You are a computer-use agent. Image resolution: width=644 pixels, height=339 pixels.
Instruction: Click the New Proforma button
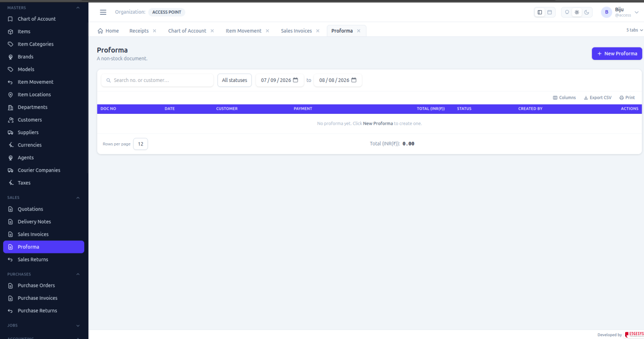[x=617, y=53]
